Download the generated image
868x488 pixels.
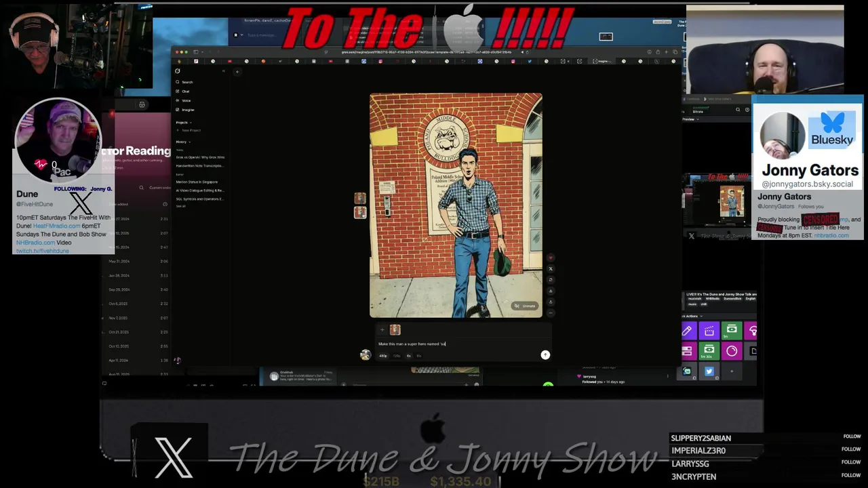[x=551, y=291]
